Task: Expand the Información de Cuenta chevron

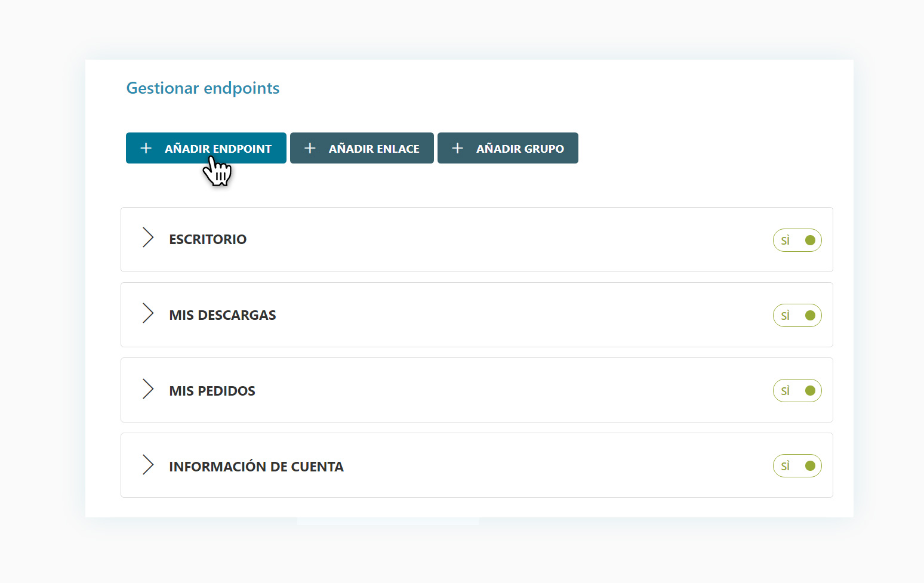Action: pyautogui.click(x=148, y=465)
